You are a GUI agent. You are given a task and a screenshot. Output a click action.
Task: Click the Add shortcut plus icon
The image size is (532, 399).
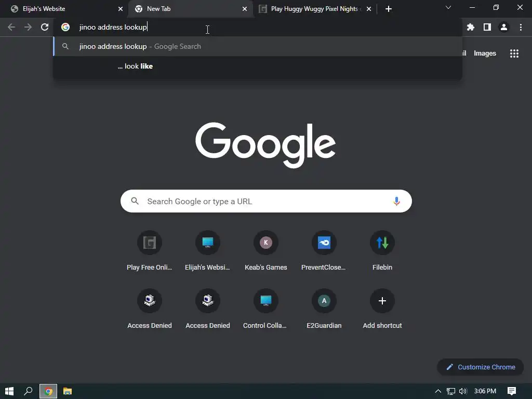pyautogui.click(x=382, y=301)
